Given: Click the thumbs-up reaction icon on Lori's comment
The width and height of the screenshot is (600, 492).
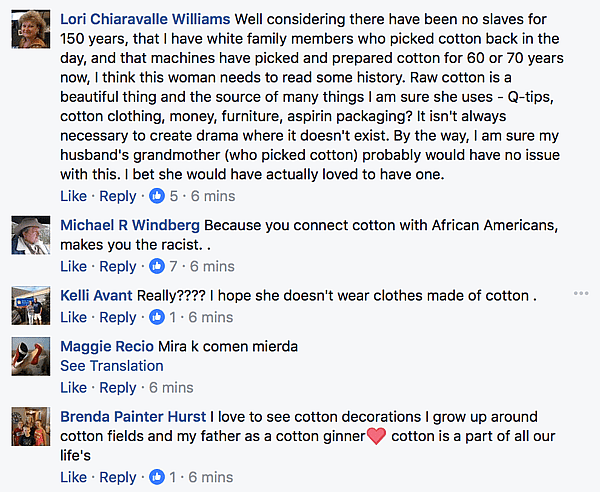Looking at the screenshot, I should pyautogui.click(x=157, y=196).
